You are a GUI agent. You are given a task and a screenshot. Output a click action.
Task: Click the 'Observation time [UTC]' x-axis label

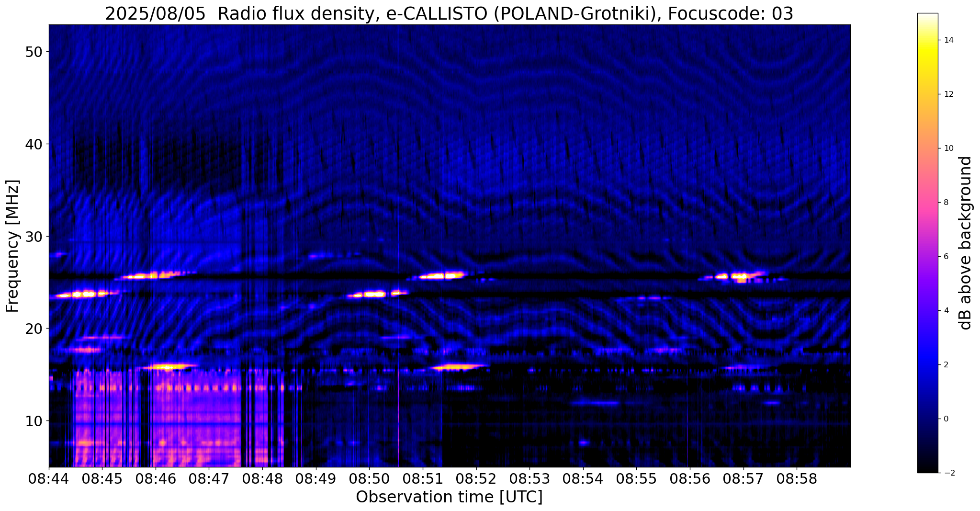coord(449,497)
